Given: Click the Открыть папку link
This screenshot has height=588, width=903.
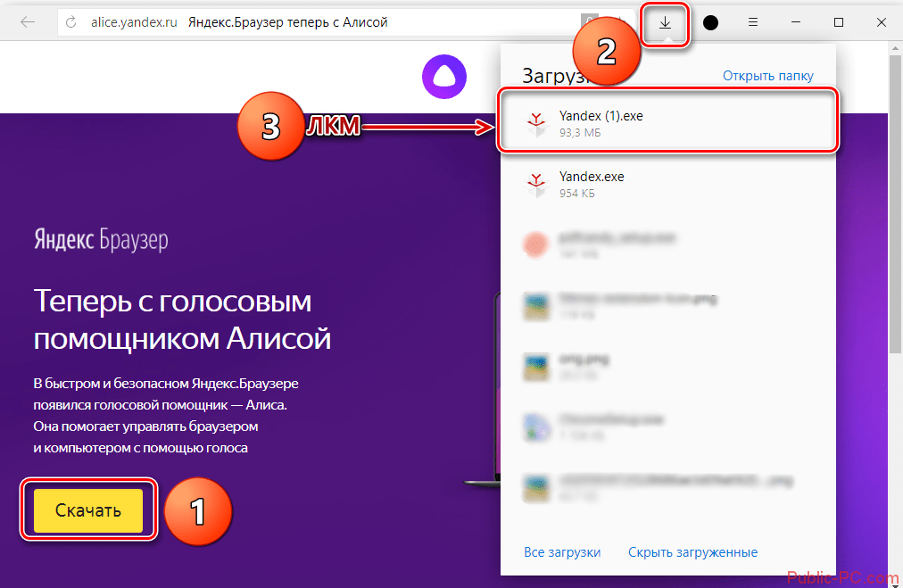Looking at the screenshot, I should tap(767, 76).
